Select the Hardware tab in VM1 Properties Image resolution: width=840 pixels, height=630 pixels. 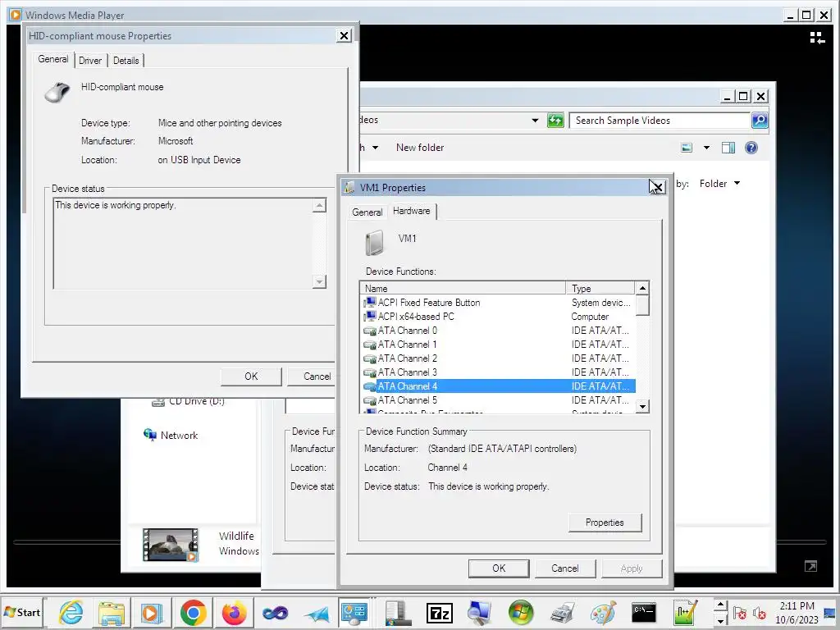pos(412,211)
